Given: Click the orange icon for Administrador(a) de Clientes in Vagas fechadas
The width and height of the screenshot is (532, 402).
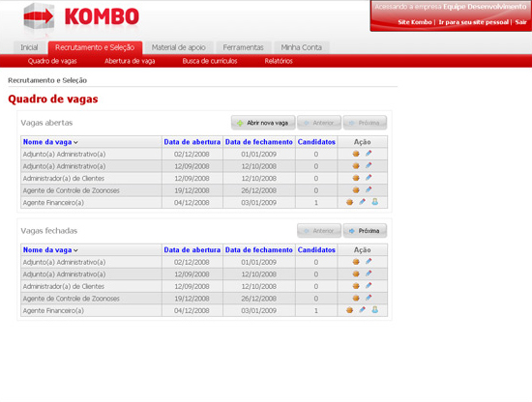Looking at the screenshot, I should [x=356, y=286].
